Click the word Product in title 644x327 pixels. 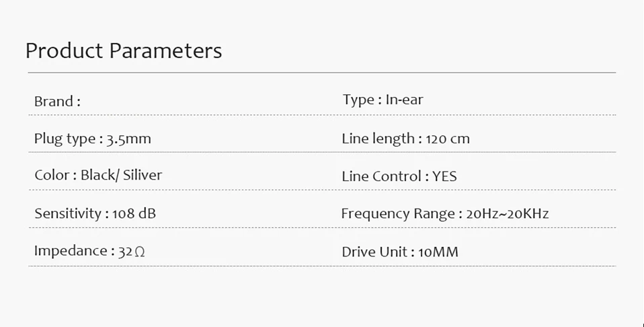(64, 51)
